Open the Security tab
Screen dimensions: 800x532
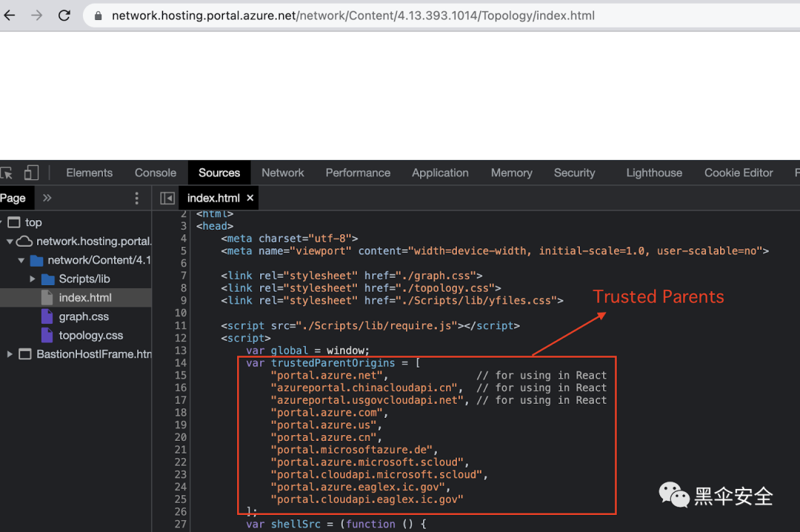coord(575,173)
